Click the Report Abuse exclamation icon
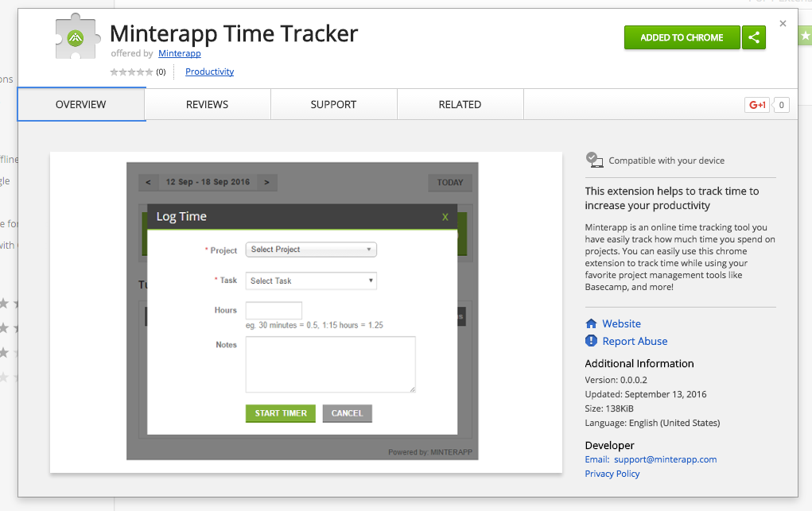 click(x=591, y=341)
